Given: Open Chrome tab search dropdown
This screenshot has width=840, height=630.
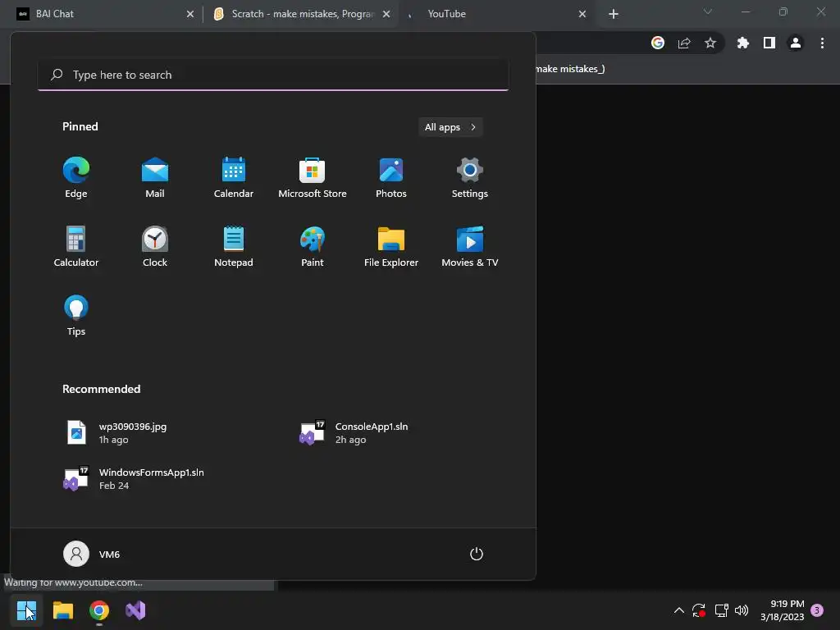Looking at the screenshot, I should (x=708, y=11).
